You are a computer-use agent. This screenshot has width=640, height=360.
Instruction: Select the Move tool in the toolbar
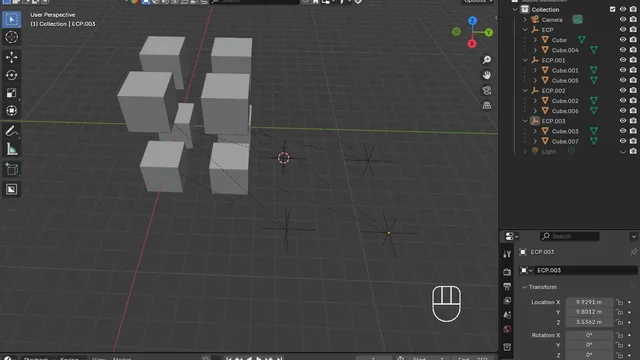click(11, 57)
